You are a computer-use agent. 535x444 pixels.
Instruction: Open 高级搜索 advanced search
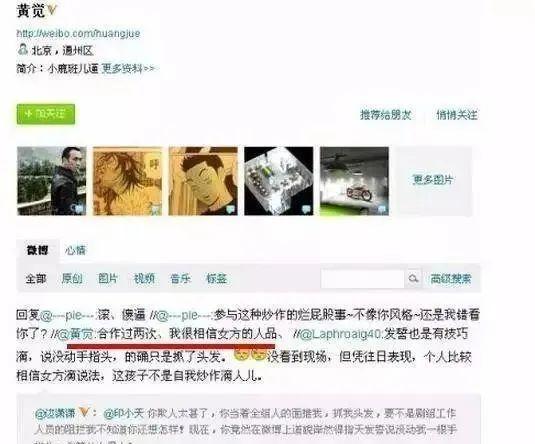pos(450,278)
